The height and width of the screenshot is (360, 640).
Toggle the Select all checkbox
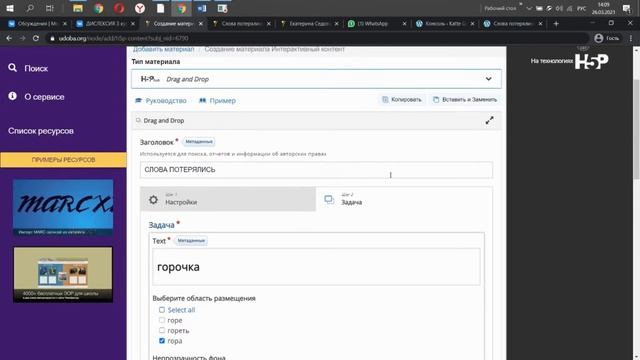pyautogui.click(x=162, y=310)
